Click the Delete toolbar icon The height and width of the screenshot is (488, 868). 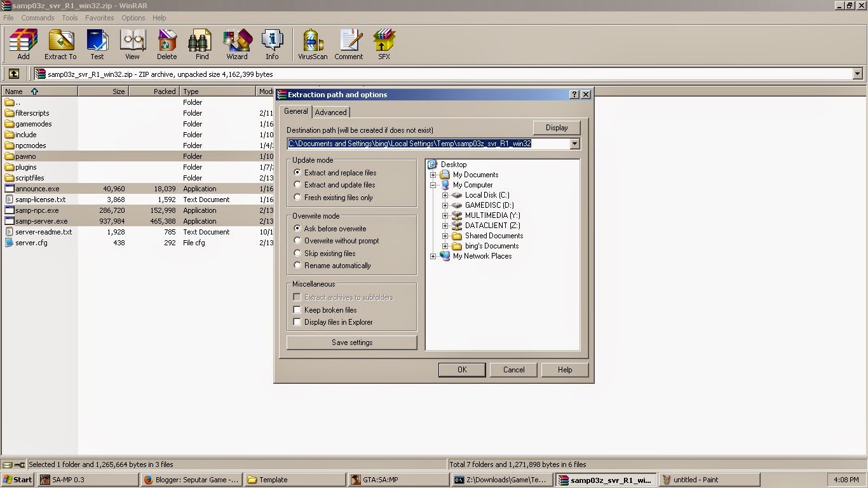pos(167,41)
